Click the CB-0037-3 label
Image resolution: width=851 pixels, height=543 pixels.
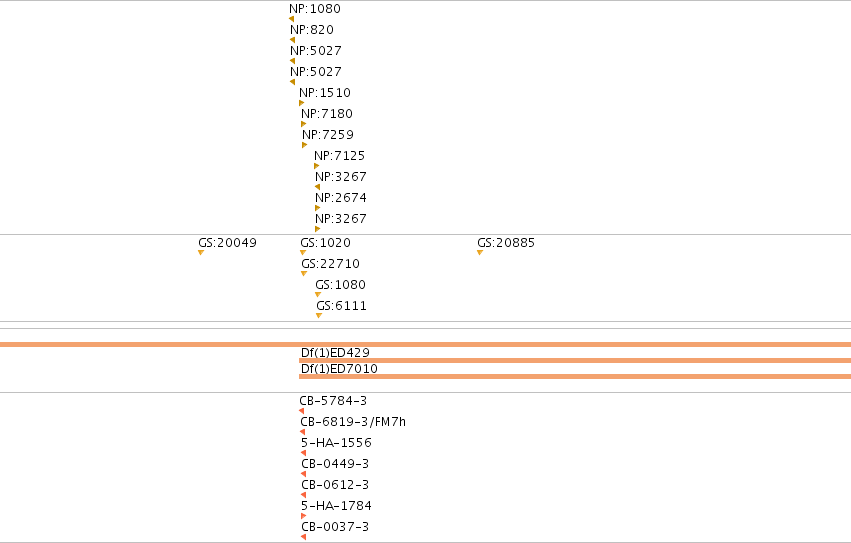pos(335,527)
